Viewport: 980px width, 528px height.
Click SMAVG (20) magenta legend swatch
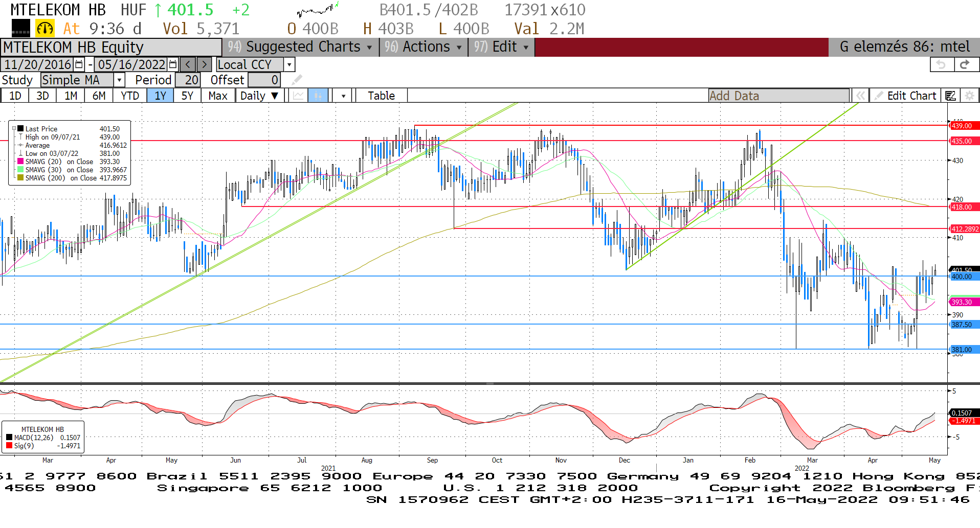tap(20, 162)
